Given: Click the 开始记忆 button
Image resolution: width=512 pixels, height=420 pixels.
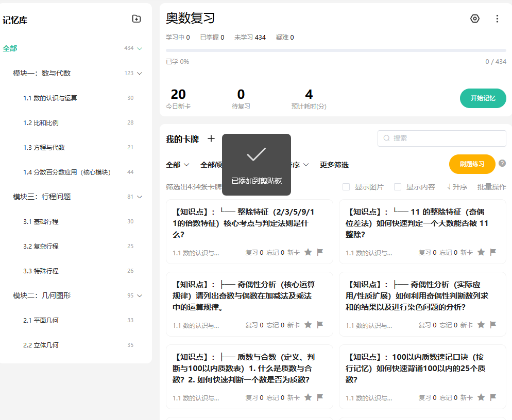Looking at the screenshot, I should (483, 98).
